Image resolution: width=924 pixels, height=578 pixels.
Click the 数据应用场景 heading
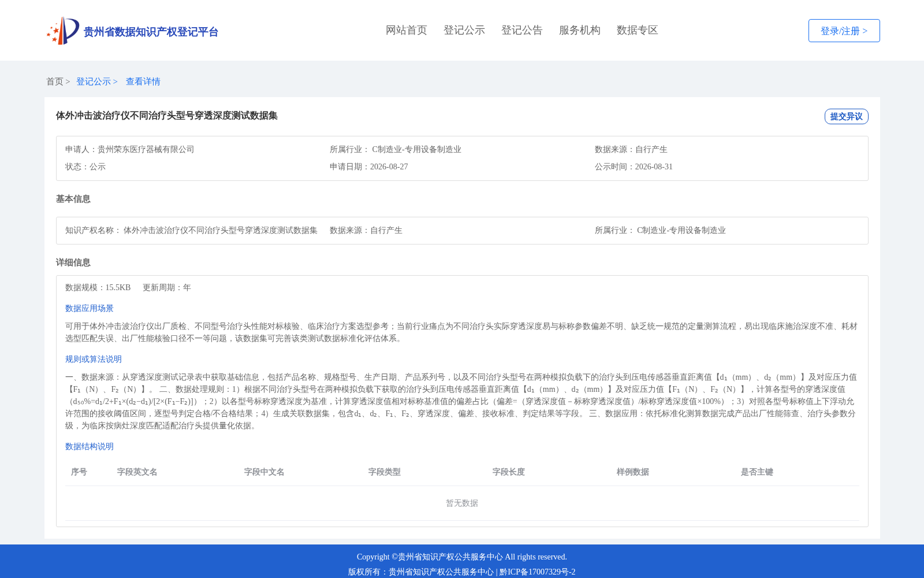pyautogui.click(x=90, y=308)
